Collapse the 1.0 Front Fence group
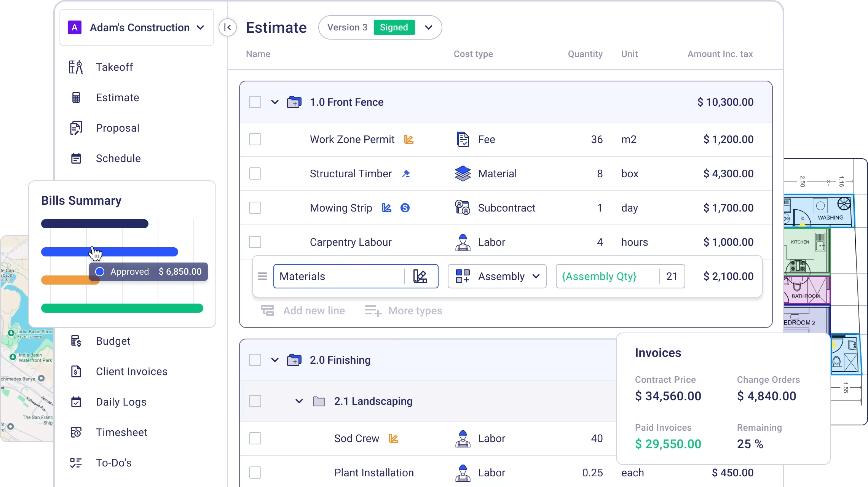868x487 pixels. tap(275, 102)
